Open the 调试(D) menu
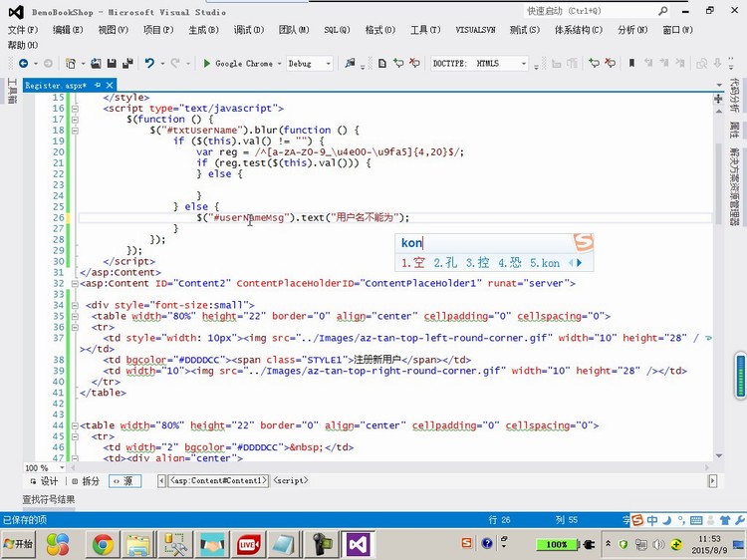 pos(249,30)
